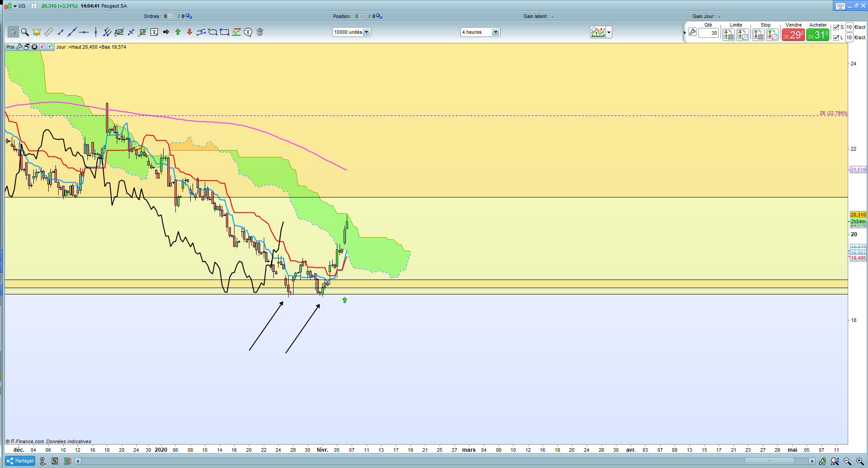Viewport: 868px width, 468px height.
Task: Open the alert bell tool
Action: point(37,32)
